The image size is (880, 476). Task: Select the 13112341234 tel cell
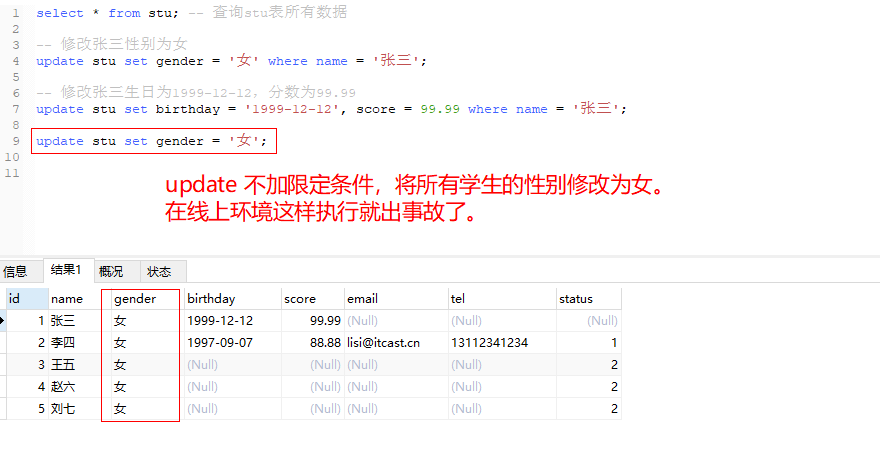point(489,343)
